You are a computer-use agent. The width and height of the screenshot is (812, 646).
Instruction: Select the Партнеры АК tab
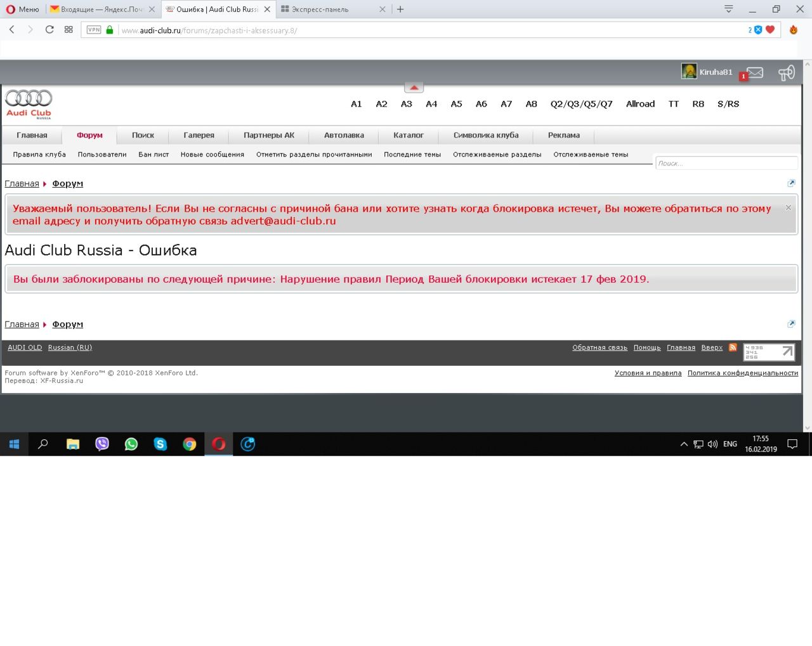(x=269, y=135)
